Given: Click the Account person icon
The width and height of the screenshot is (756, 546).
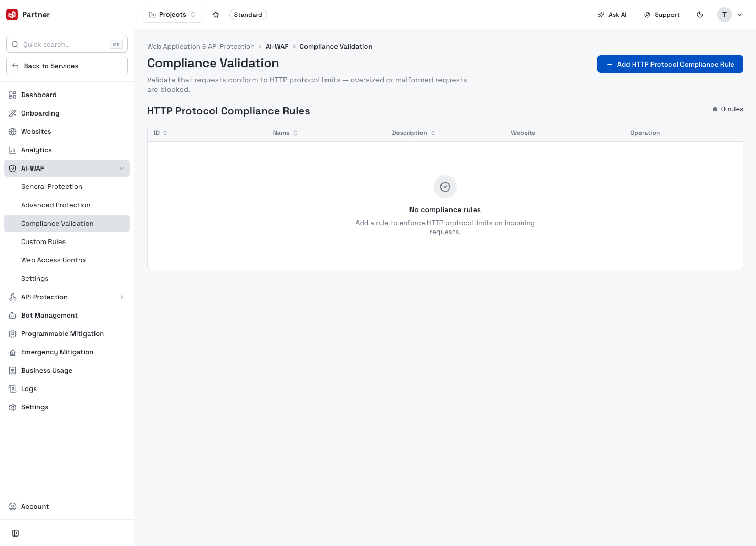Looking at the screenshot, I should (13, 507).
